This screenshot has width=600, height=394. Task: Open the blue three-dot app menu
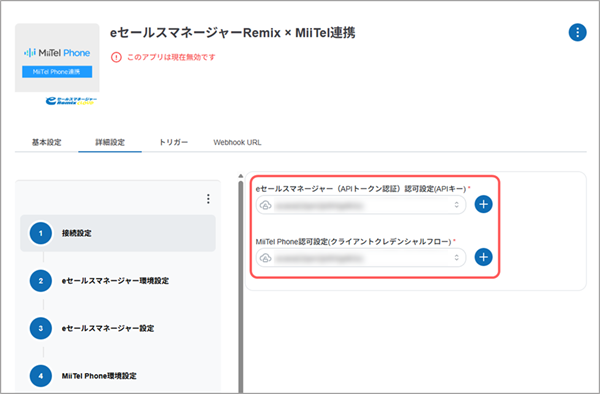[577, 33]
